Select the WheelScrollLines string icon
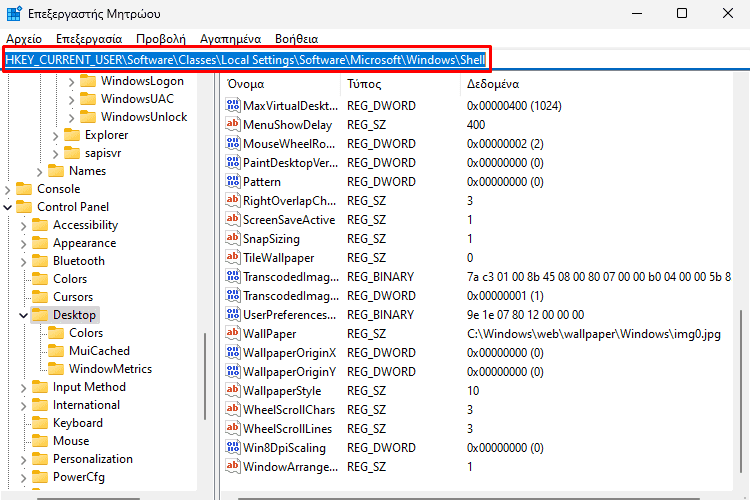The image size is (750, 500). pyautogui.click(x=233, y=428)
